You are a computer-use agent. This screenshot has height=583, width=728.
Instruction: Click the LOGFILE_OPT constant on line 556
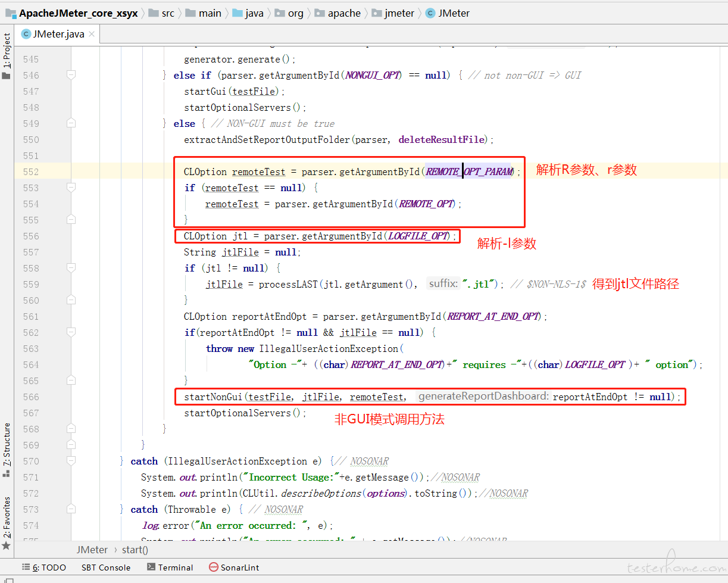pyautogui.click(x=418, y=236)
